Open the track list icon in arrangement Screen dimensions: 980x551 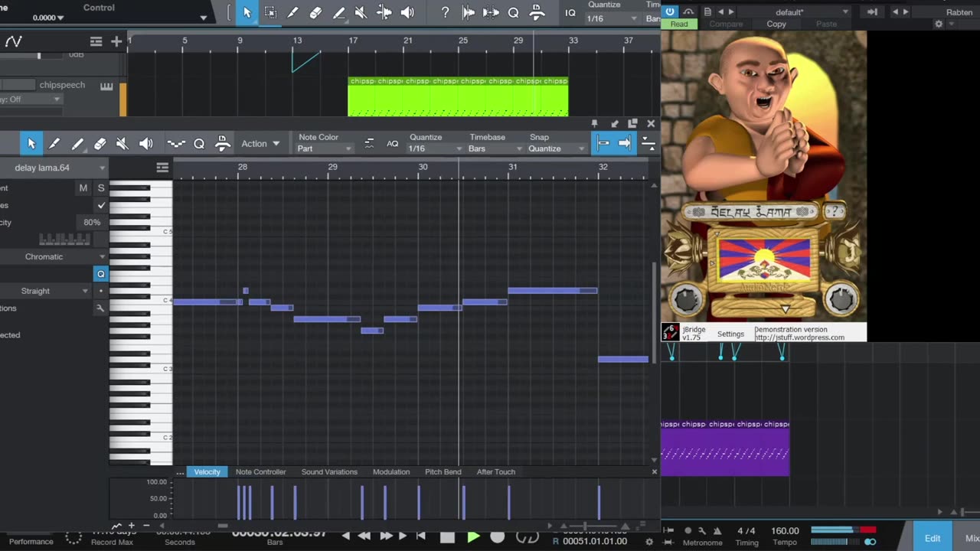pyautogui.click(x=96, y=41)
